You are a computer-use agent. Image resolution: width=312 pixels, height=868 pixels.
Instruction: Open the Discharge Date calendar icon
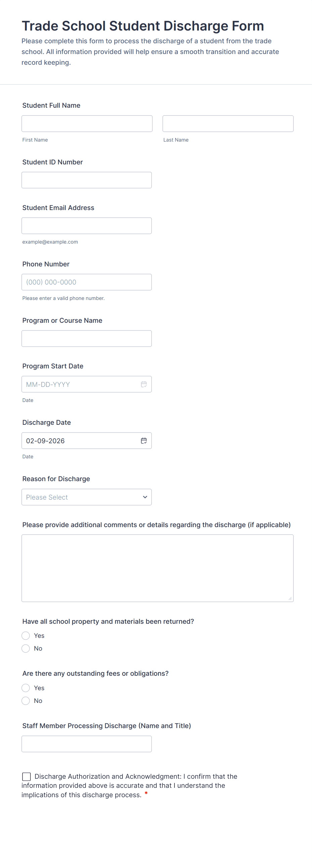(x=144, y=441)
